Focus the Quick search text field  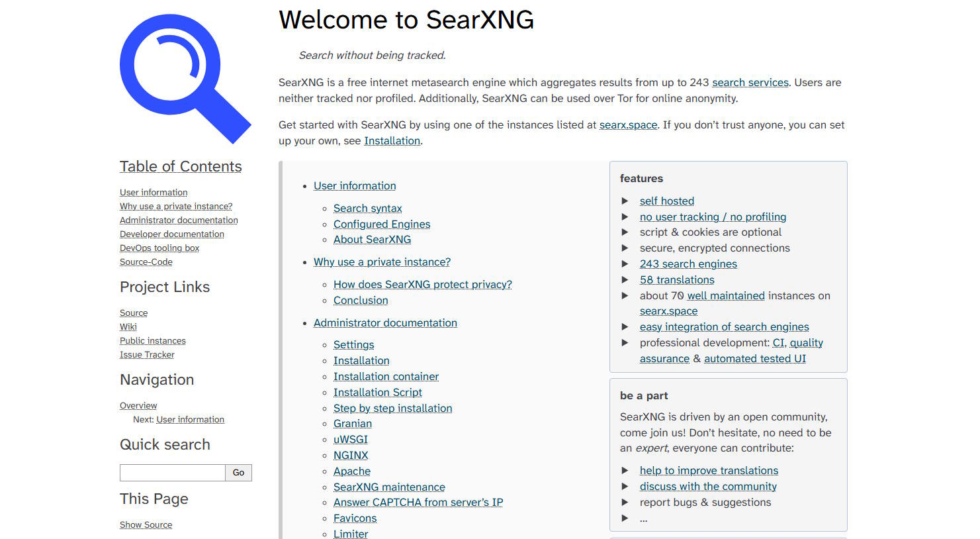tap(173, 473)
